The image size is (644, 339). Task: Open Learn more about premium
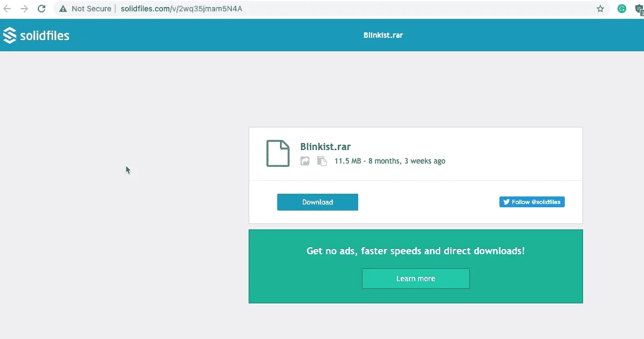pos(416,279)
